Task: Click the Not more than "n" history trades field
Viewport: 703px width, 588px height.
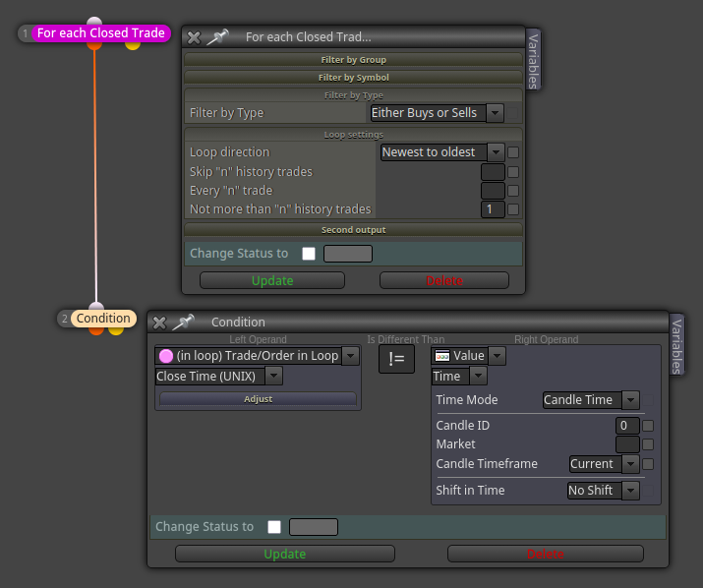Action: point(493,209)
